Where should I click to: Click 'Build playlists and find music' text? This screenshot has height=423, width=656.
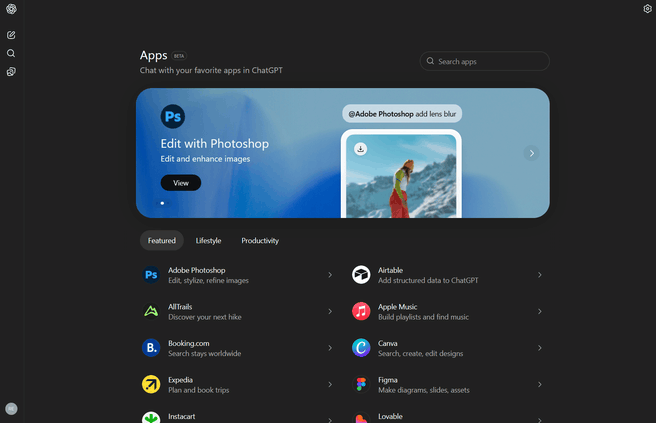pyautogui.click(x=423, y=317)
